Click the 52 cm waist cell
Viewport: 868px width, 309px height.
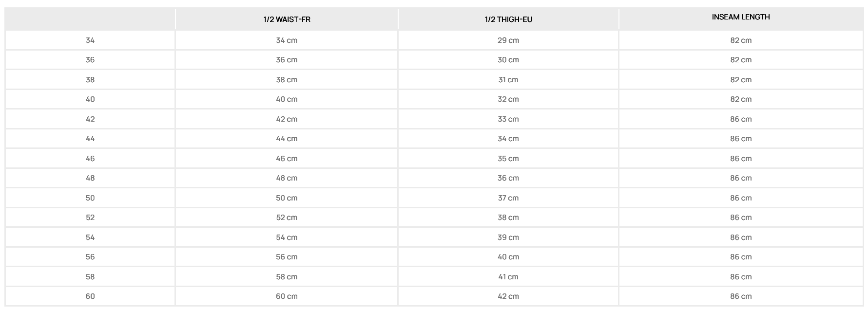click(287, 218)
